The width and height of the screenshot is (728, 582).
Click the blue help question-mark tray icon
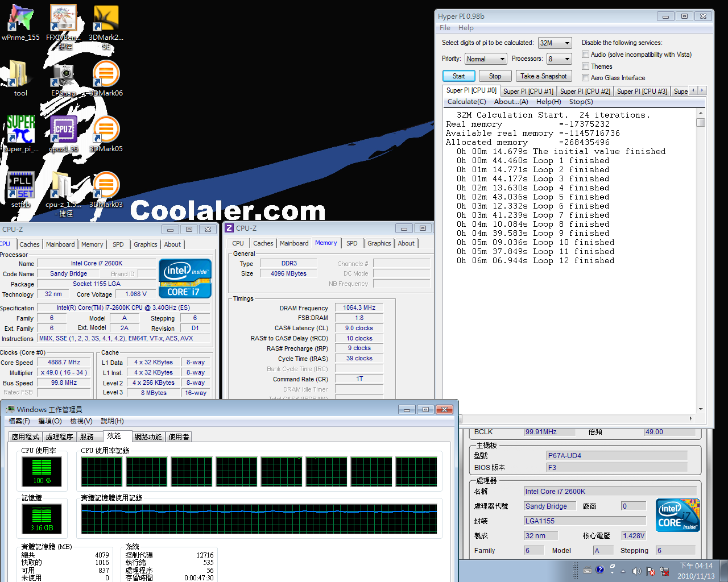point(599,569)
